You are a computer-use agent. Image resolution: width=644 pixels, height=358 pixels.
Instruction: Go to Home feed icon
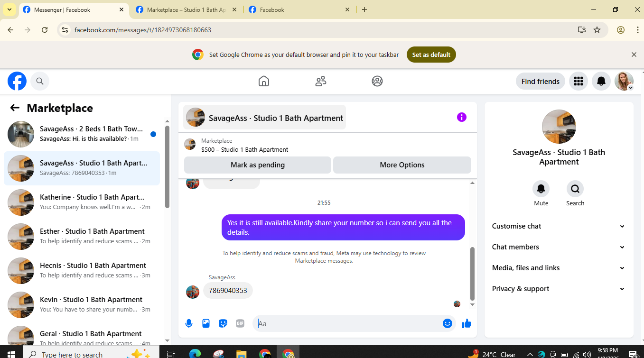(x=264, y=81)
